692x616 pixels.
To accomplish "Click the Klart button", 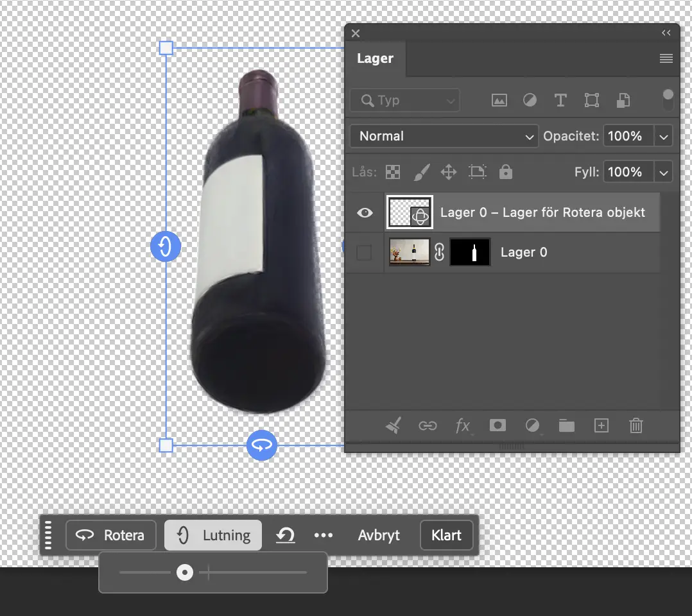I will tap(446, 535).
